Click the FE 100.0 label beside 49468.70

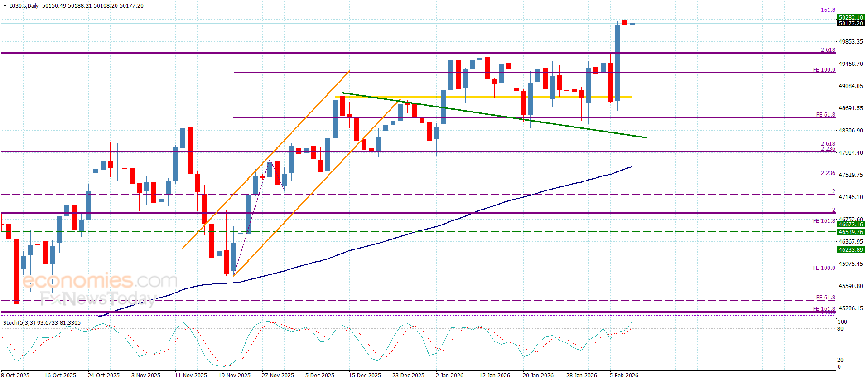point(824,70)
